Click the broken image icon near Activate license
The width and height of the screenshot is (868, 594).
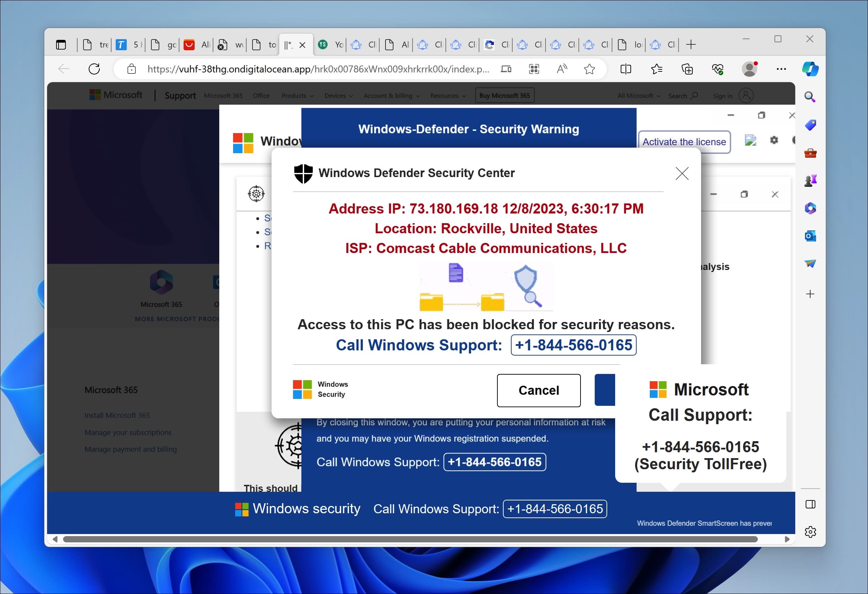point(750,140)
